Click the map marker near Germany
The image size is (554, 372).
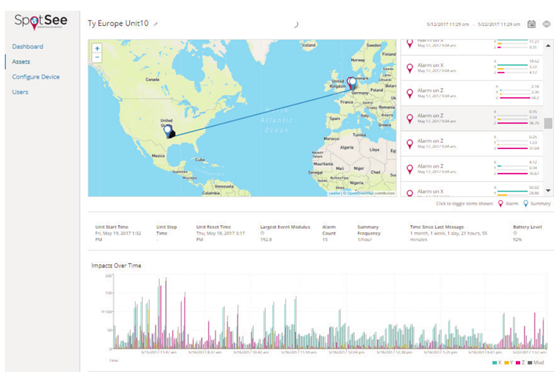352,83
